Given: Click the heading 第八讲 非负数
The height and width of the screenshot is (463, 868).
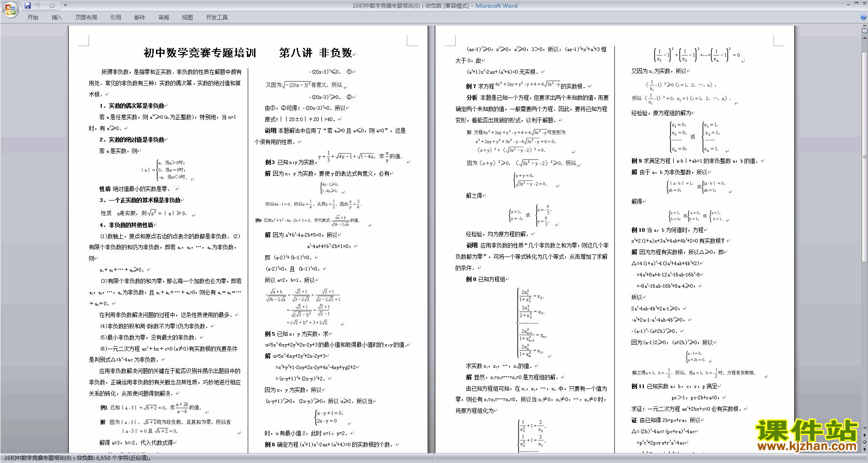Looking at the screenshot, I should click(x=316, y=53).
